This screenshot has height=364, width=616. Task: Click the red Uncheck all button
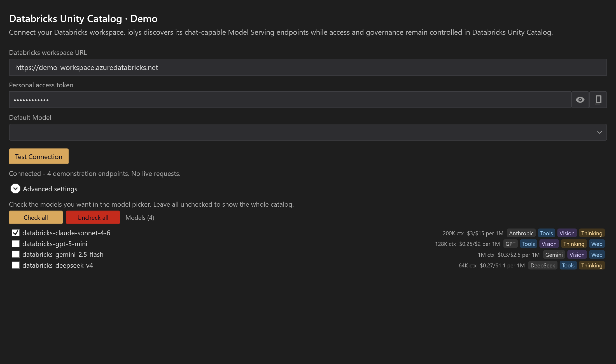tap(93, 217)
